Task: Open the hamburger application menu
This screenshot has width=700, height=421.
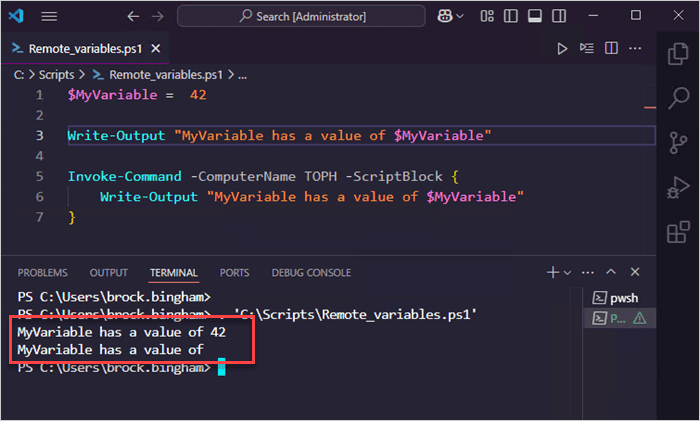Action: pyautogui.click(x=49, y=17)
